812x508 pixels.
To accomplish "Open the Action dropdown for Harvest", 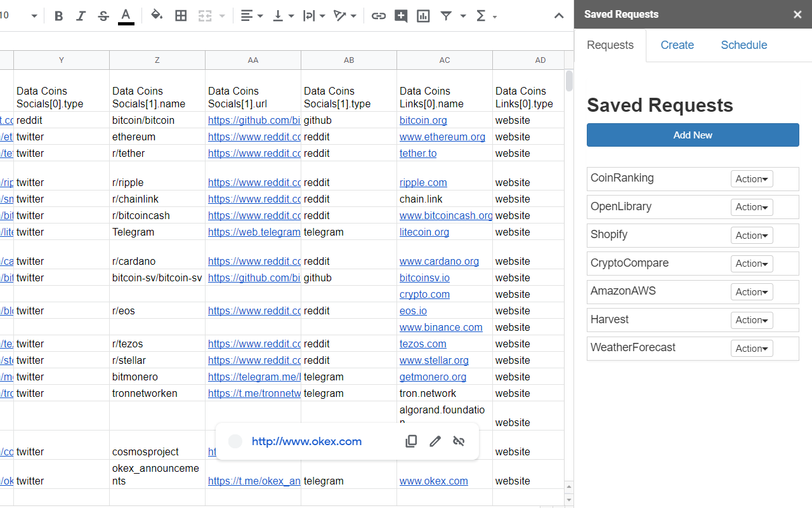I will coord(752,320).
